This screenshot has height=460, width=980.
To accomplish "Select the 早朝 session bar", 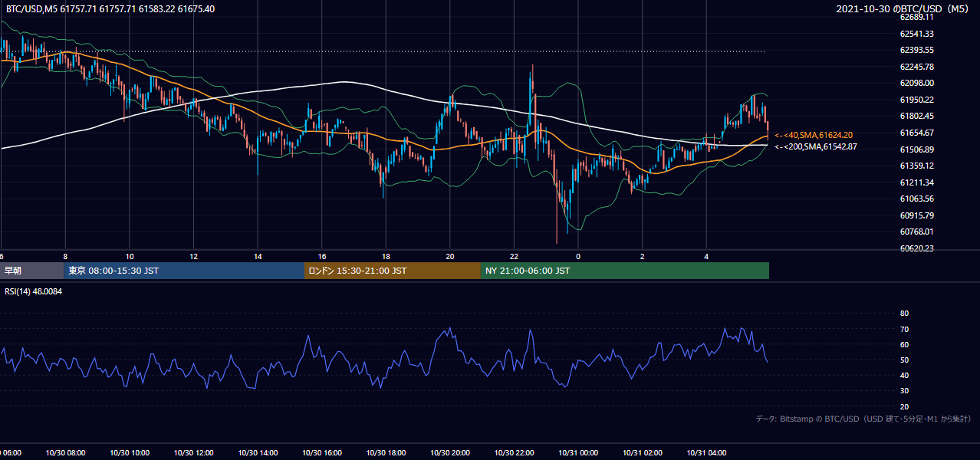I will pos(31,271).
